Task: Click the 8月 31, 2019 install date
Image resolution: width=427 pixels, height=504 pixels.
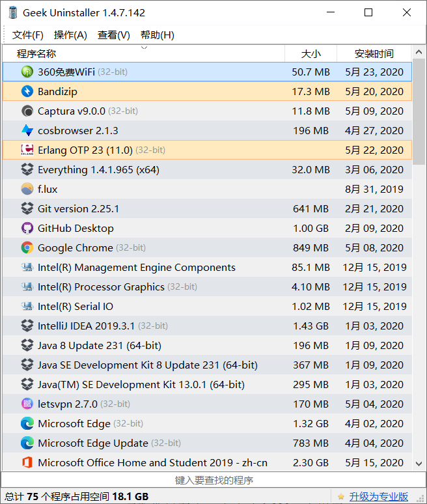Action: click(374, 189)
